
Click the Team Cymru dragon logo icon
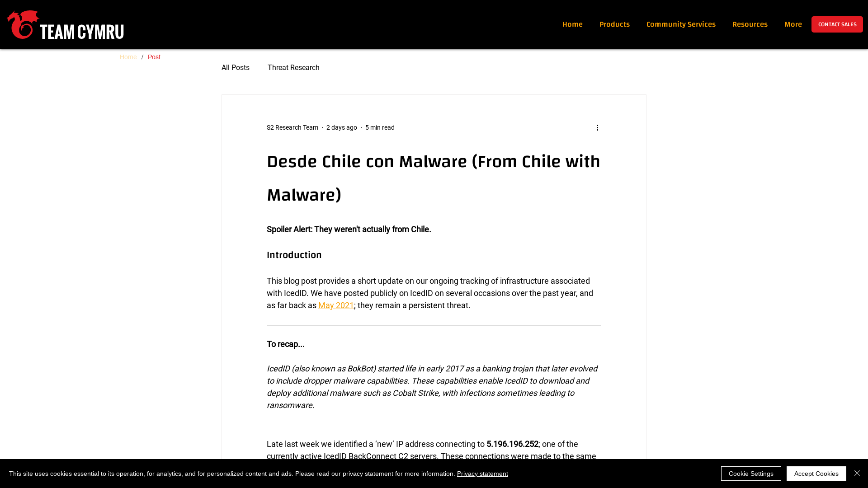tap(22, 24)
